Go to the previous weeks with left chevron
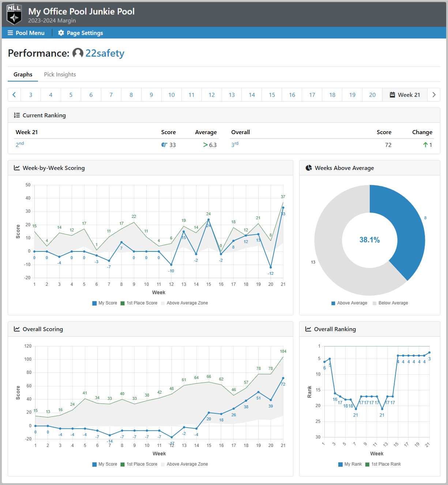The height and width of the screenshot is (485, 448). pyautogui.click(x=14, y=95)
